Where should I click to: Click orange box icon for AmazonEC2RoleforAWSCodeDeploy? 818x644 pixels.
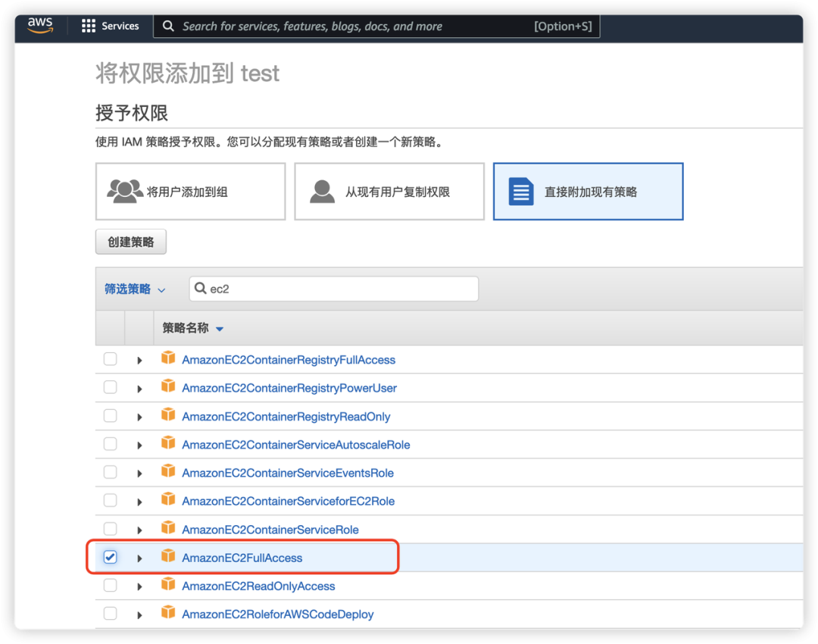tap(168, 611)
